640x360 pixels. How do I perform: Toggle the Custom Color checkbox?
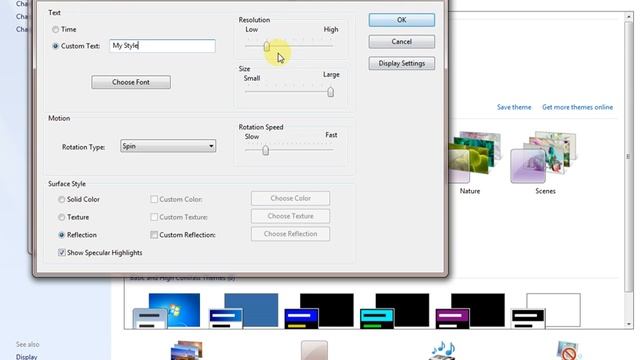pyautogui.click(x=154, y=200)
